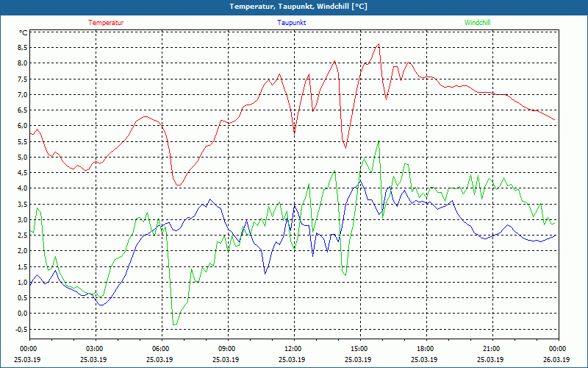
Task: Click the green Windchill legend label
Action: coord(477,23)
